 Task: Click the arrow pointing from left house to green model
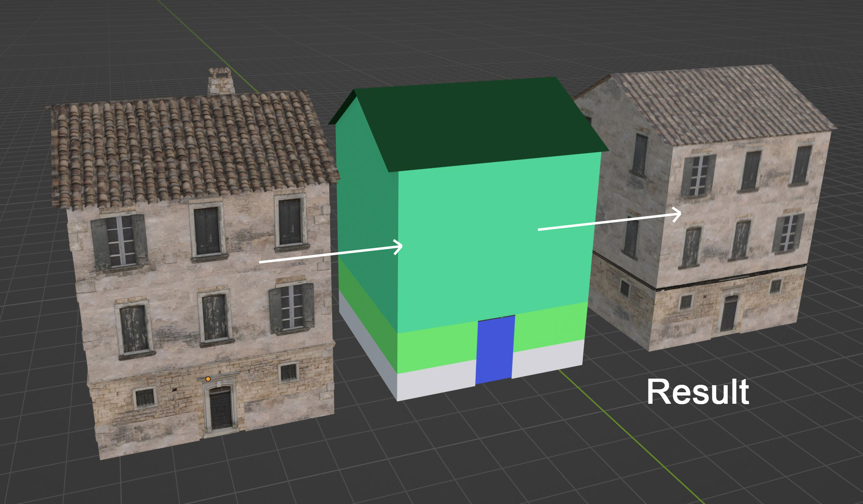331,253
